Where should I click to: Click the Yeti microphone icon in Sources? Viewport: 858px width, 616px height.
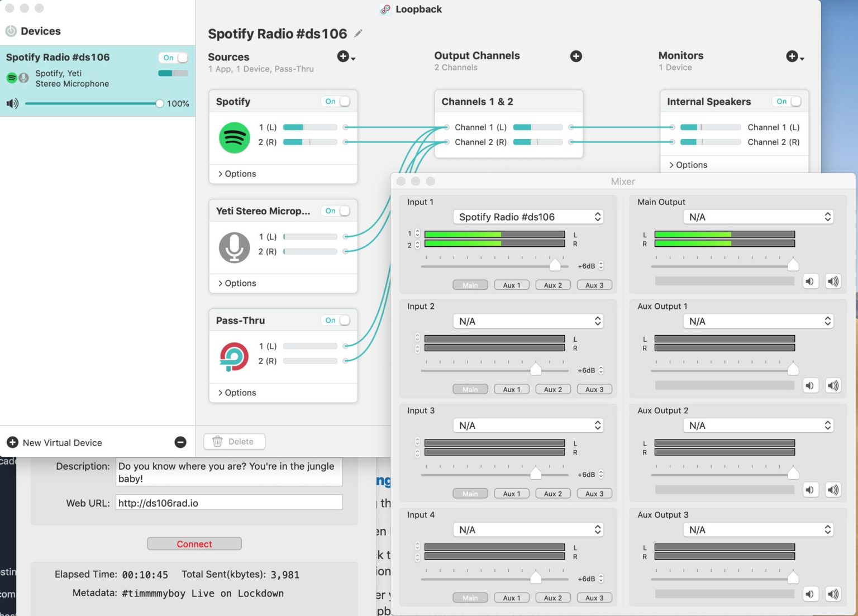coord(234,247)
